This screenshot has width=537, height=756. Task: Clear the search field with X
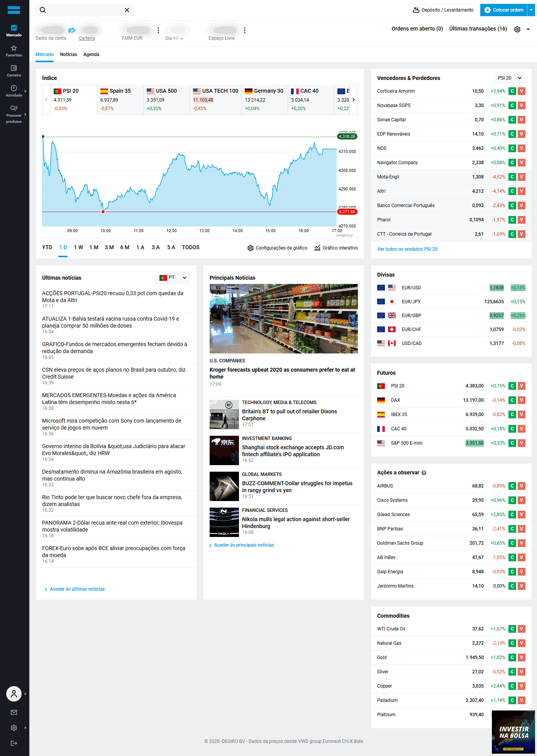(x=127, y=10)
